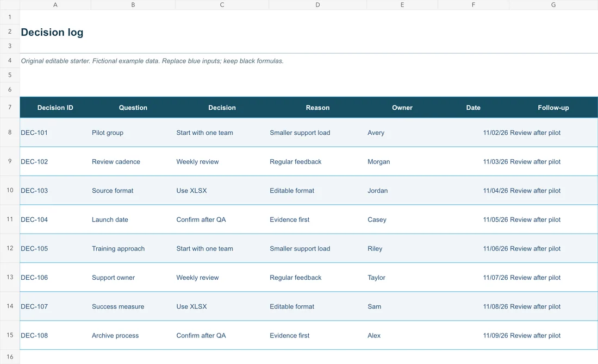Screen dimensions: 598x364
Task: Click the "Source format" question cell
Action: click(133, 191)
